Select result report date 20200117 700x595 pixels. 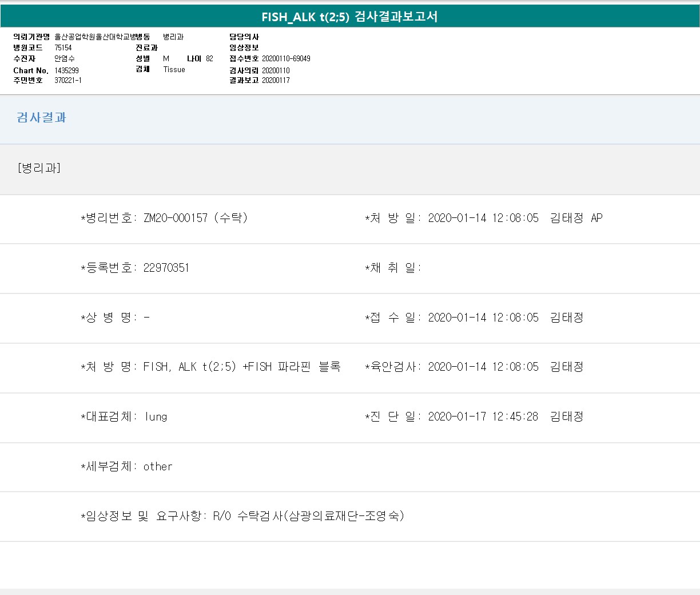(x=276, y=80)
